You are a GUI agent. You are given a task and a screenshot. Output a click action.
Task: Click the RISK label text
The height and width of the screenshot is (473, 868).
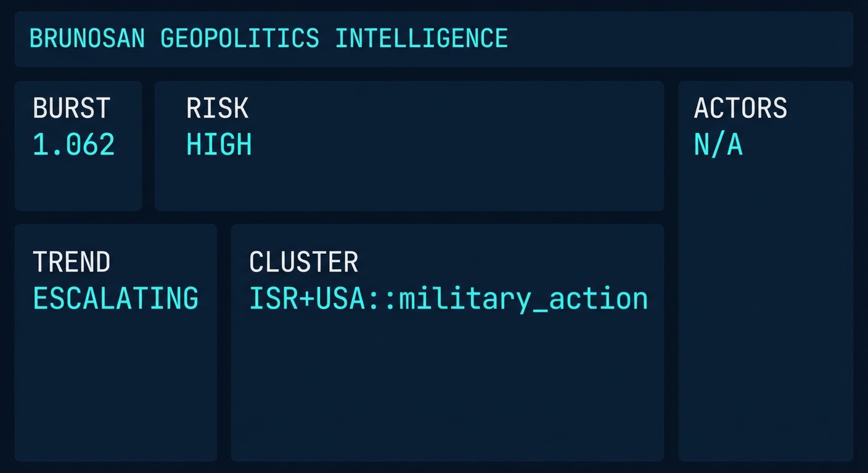click(x=217, y=108)
